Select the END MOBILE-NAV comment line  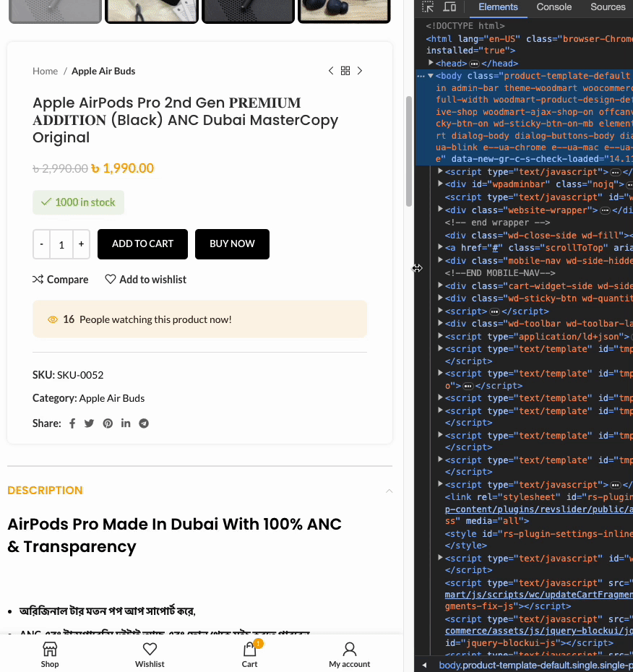coord(500,273)
